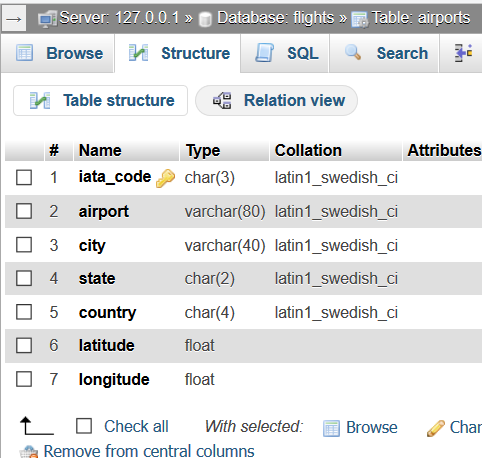Click Remove from central columns link
The height and width of the screenshot is (458, 482).
click(x=149, y=451)
